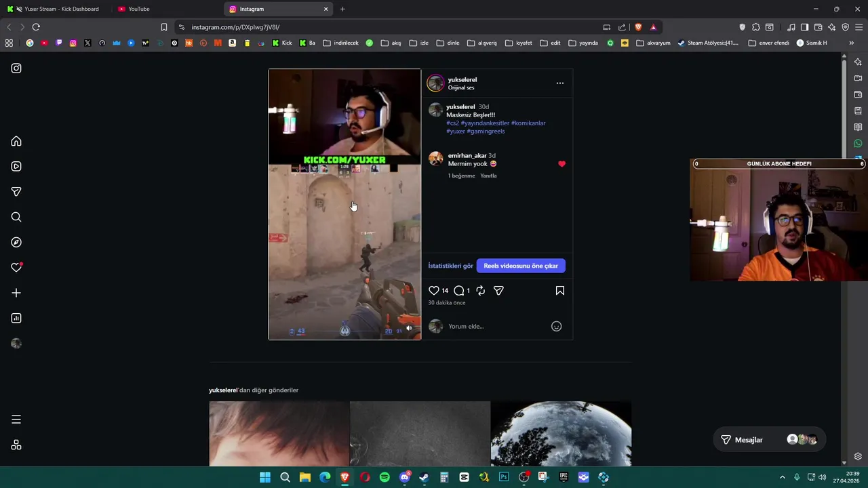Like the post with the heart icon
The image size is (868, 488).
click(x=434, y=290)
